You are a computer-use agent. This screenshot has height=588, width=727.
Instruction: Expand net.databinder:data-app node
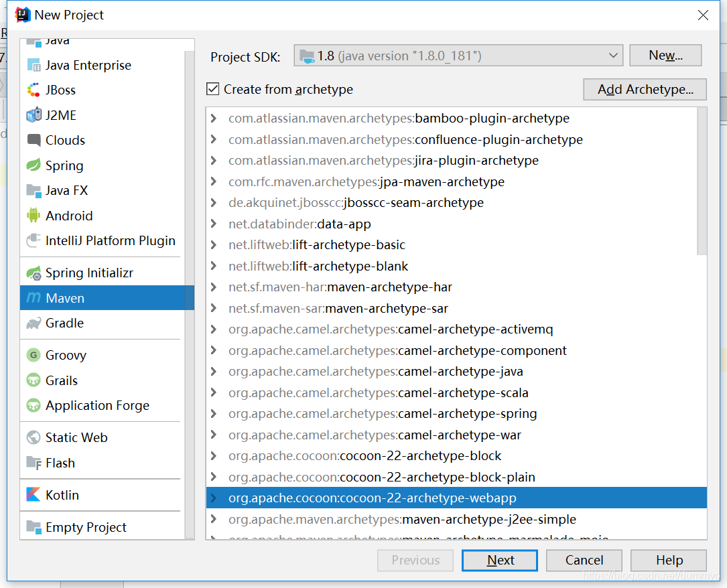pyautogui.click(x=213, y=223)
